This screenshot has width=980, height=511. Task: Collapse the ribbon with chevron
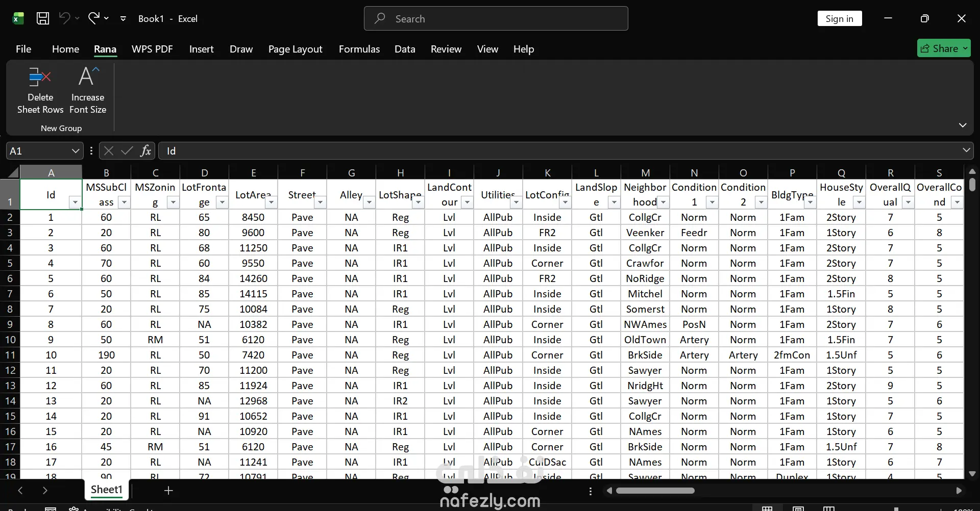(963, 125)
